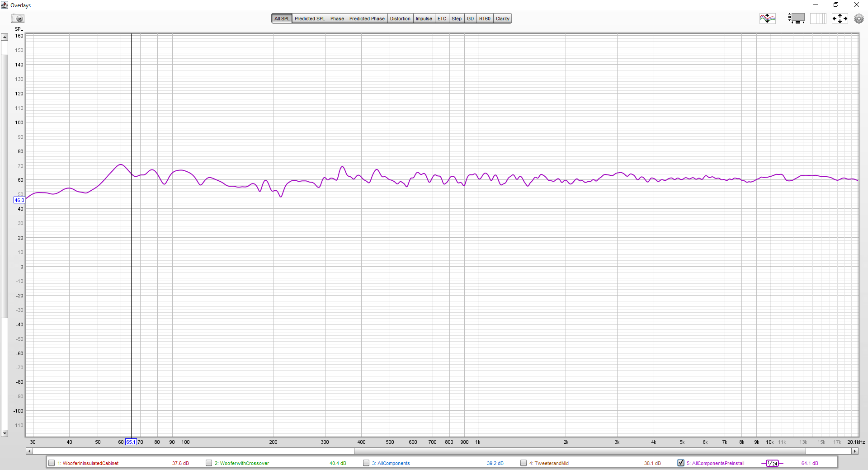Image resolution: width=868 pixels, height=470 pixels.
Task: Click the 46.0 SPL cursor readout
Action: [x=19, y=200]
